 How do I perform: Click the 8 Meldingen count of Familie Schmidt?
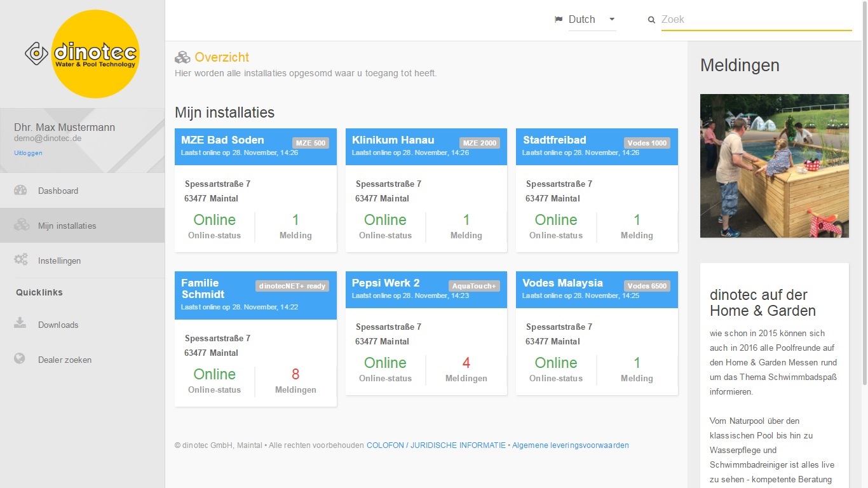[x=295, y=381]
